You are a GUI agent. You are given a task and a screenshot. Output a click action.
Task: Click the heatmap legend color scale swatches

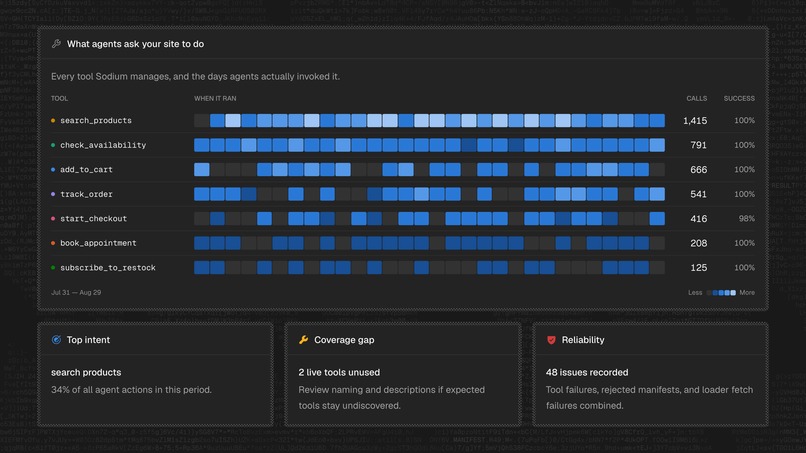point(721,293)
